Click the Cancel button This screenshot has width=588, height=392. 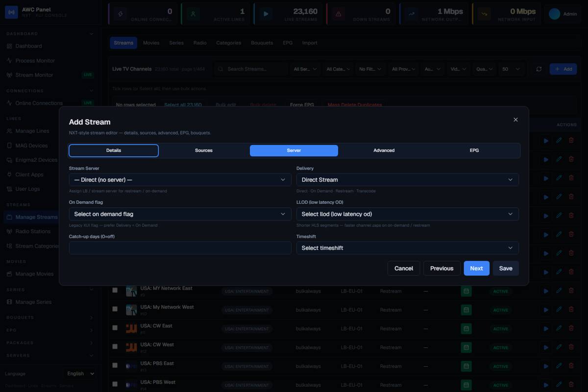tap(404, 268)
